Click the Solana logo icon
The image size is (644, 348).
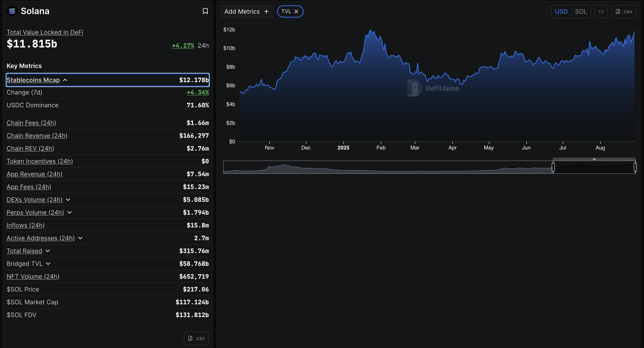[x=12, y=11]
